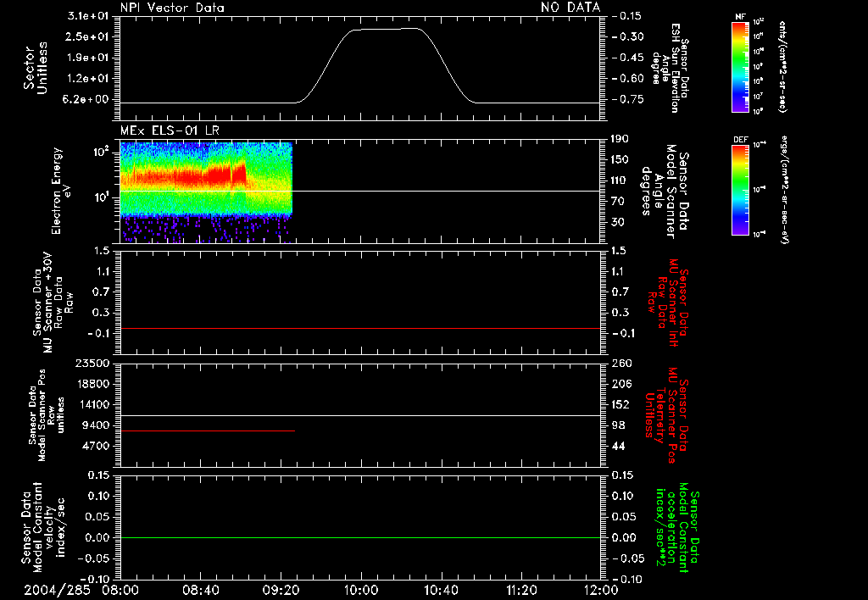868x600 pixels.
Task: Click the 'Electron Energy eV' axis label
Action: click(x=61, y=191)
